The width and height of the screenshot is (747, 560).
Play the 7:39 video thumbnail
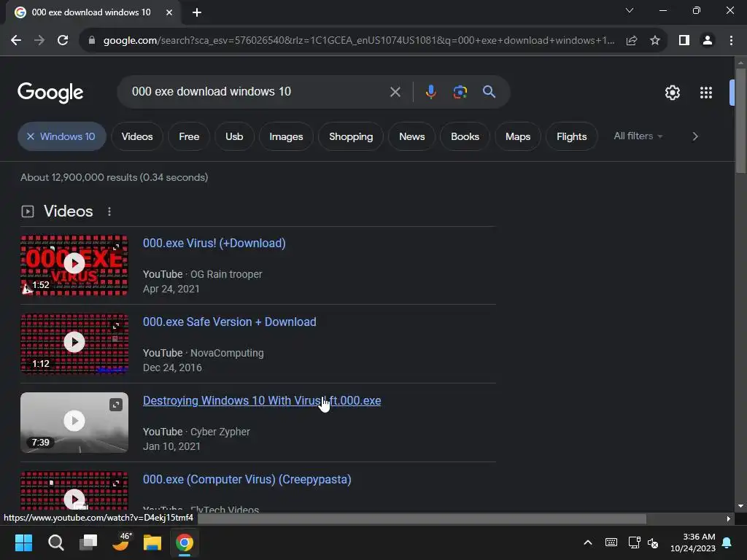[x=74, y=422]
